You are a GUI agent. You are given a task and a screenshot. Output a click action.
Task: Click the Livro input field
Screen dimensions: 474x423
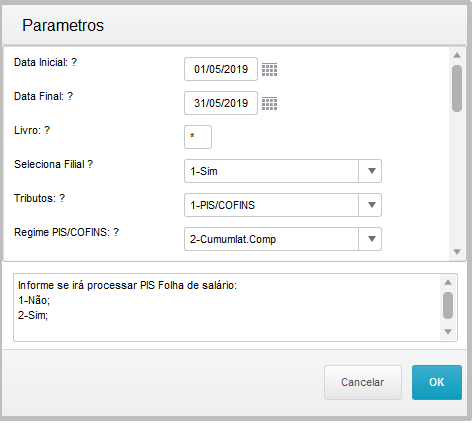[198, 137]
